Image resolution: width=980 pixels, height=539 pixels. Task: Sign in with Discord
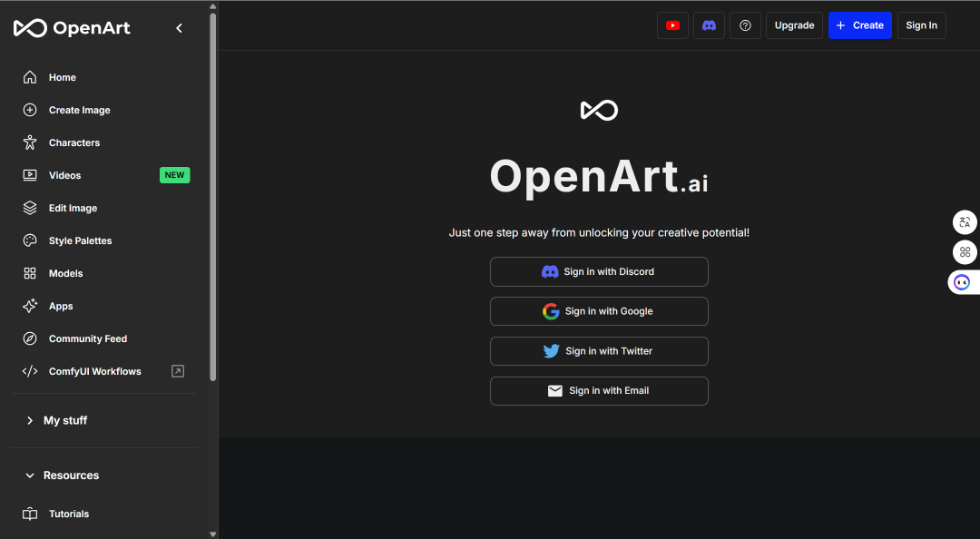tap(599, 272)
